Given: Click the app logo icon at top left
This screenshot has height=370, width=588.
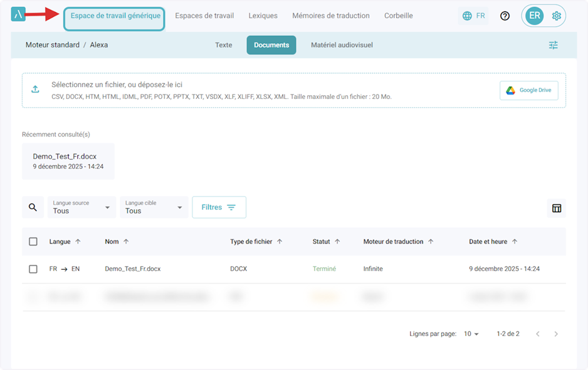Looking at the screenshot, I should click(x=19, y=16).
